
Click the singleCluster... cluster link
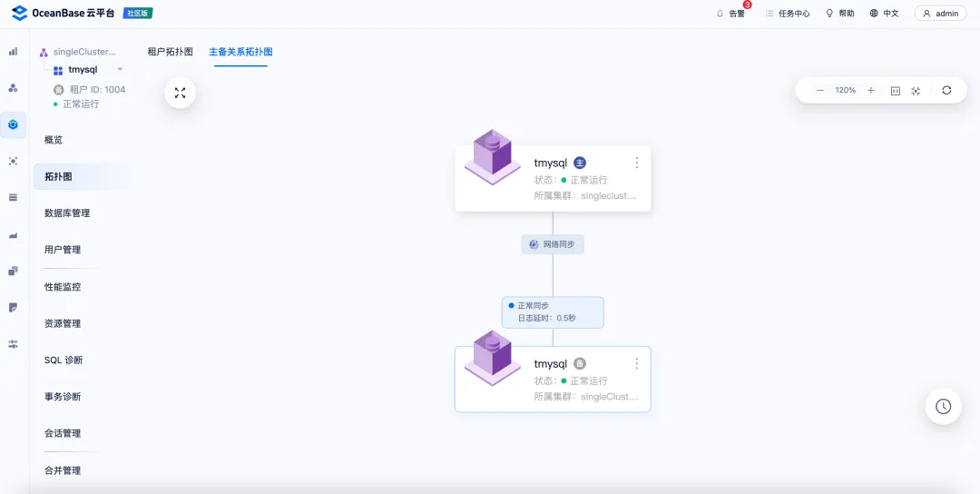pyautogui.click(x=84, y=52)
